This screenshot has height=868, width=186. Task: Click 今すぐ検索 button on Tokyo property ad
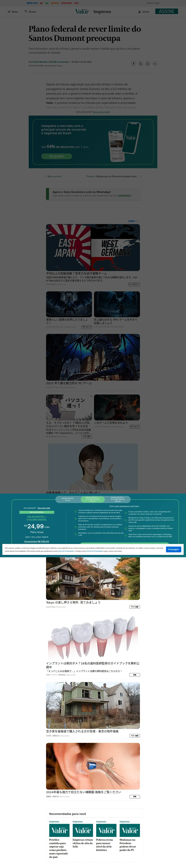pos(135,607)
